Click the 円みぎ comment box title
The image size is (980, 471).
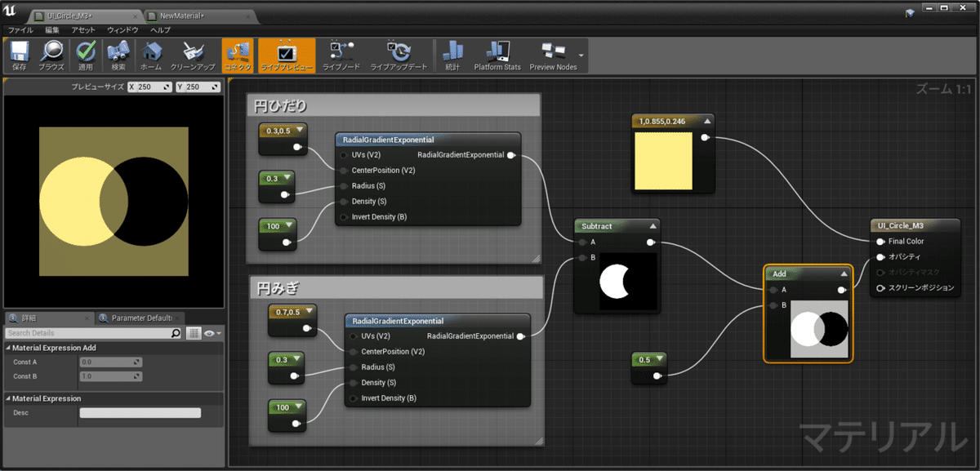[x=278, y=288]
